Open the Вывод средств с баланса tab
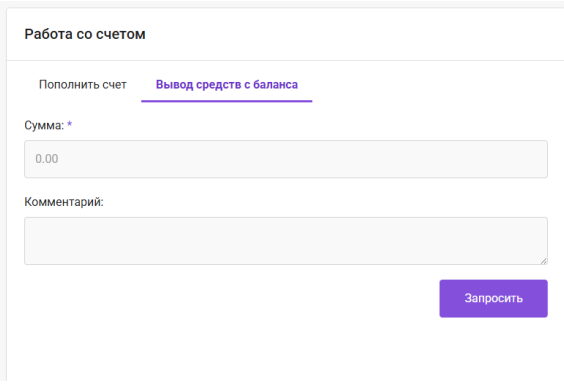This screenshot has width=564, height=392. [227, 85]
